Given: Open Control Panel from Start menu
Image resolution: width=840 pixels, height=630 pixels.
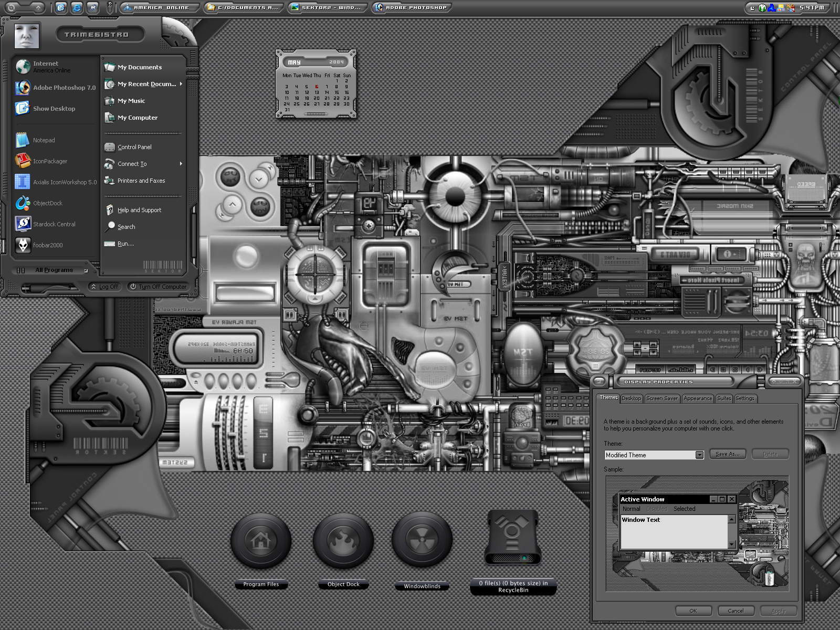Looking at the screenshot, I should pos(143,147).
